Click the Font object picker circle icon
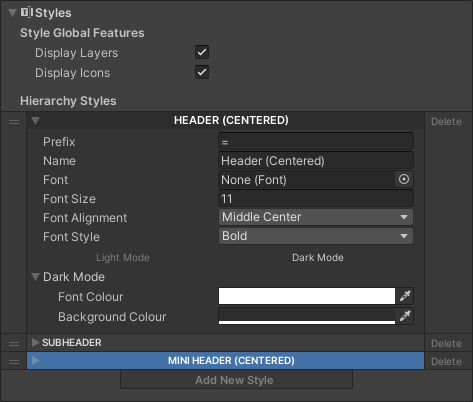 click(x=404, y=179)
